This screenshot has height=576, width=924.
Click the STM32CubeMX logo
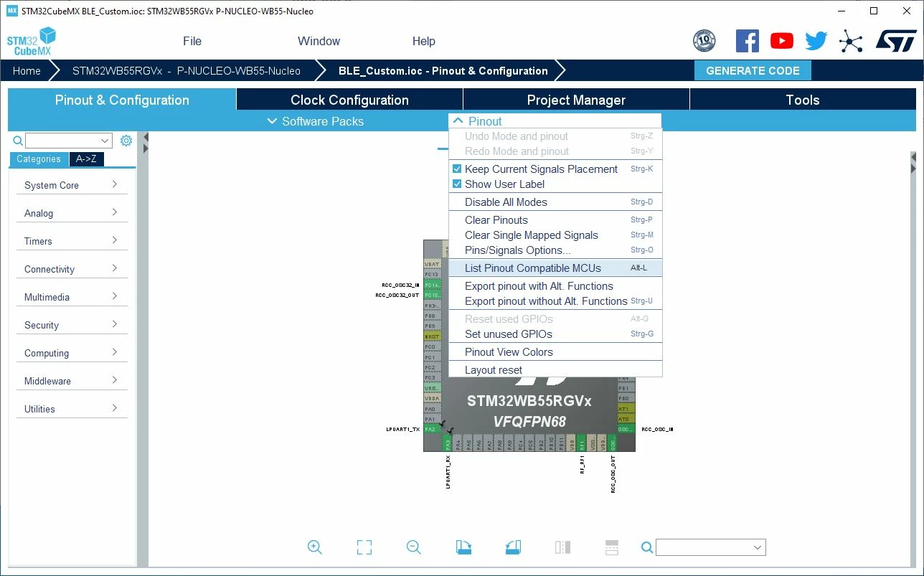pos(32,42)
